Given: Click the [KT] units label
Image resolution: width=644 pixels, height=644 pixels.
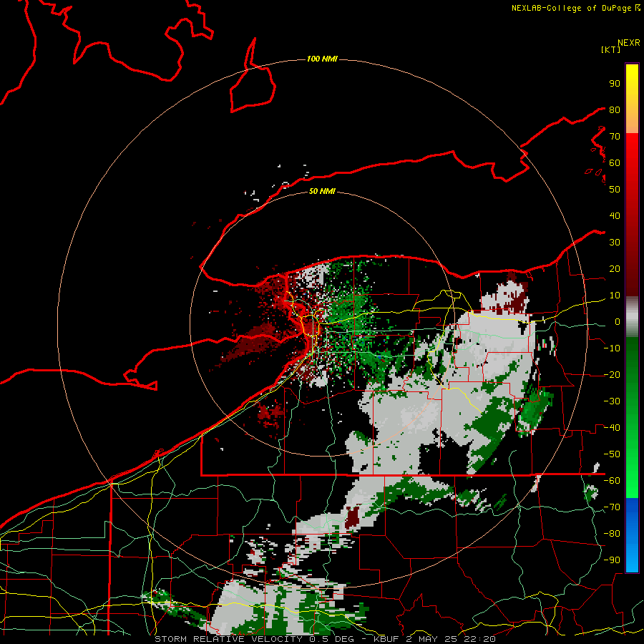Looking at the screenshot, I should [x=611, y=49].
